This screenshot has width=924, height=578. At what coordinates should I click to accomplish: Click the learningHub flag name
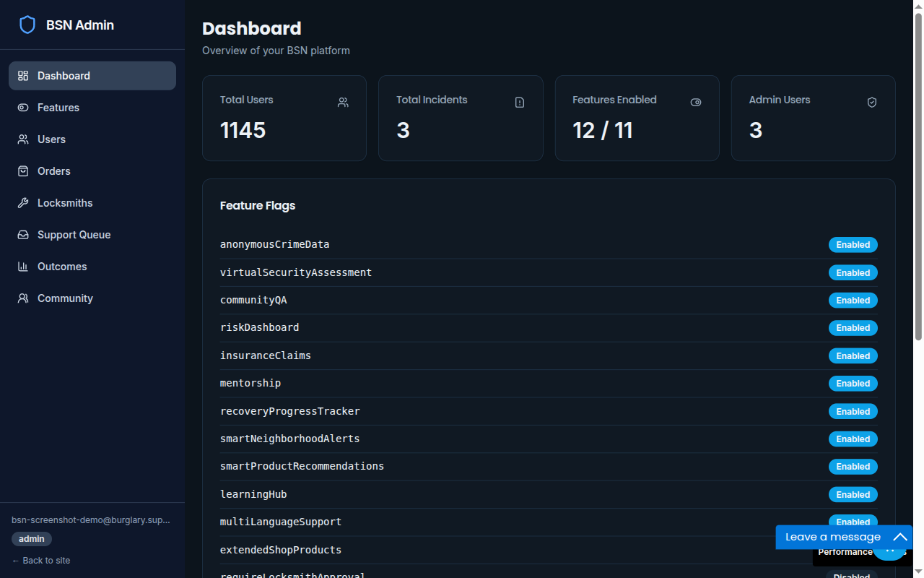click(253, 494)
